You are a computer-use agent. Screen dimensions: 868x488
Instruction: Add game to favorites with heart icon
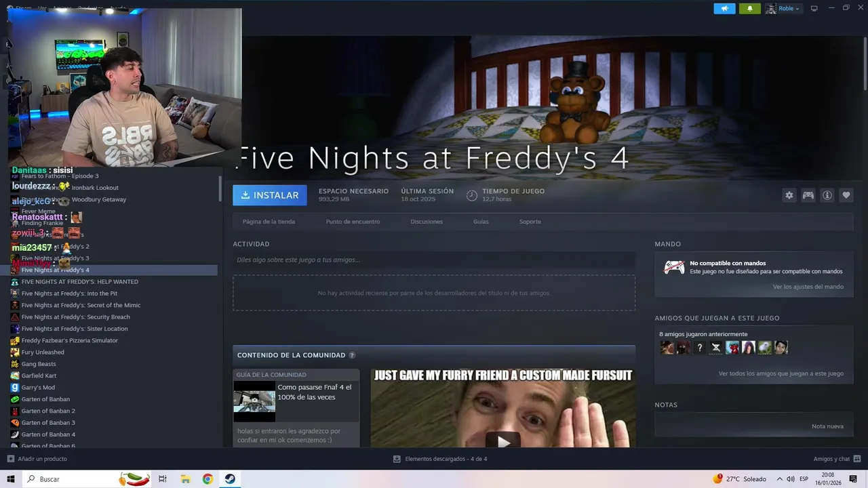coord(846,195)
